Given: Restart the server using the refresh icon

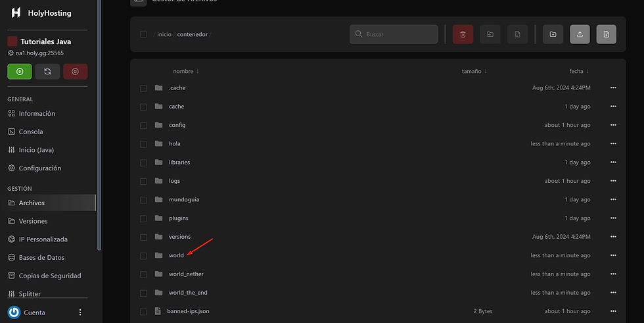Looking at the screenshot, I should 47,72.
